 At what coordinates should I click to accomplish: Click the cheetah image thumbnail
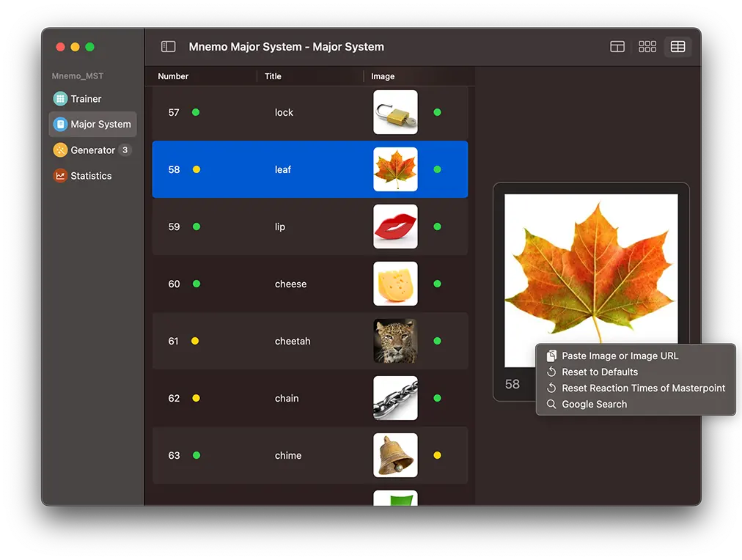[395, 341]
